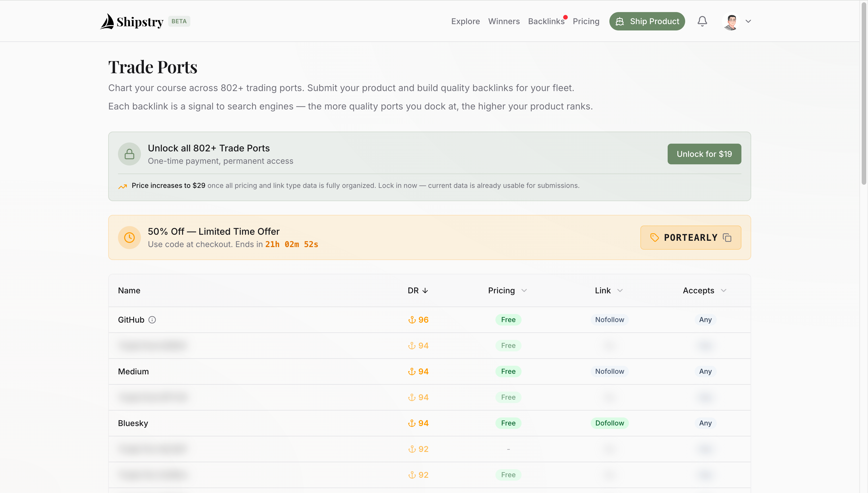Click the clock icon in offer banner
The height and width of the screenshot is (493, 868).
[129, 238]
